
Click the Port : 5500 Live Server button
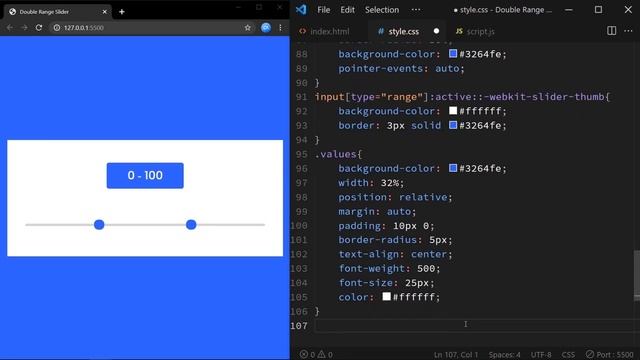coord(609,354)
